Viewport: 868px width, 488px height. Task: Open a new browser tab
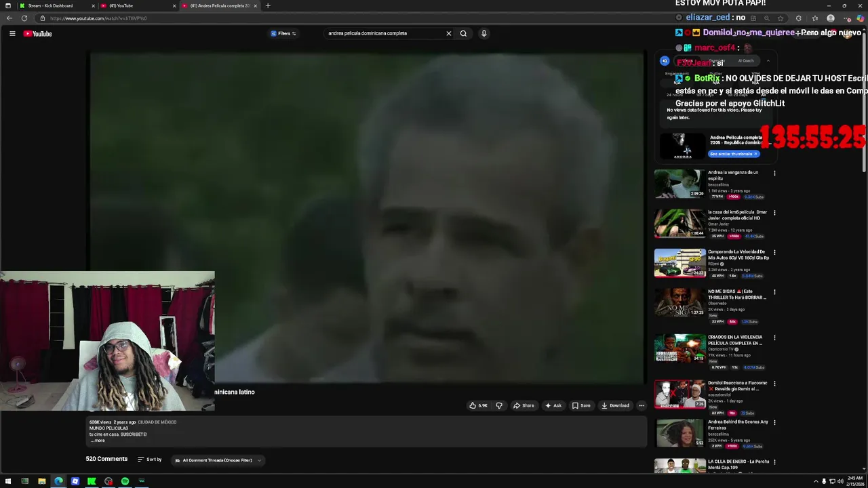click(268, 5)
